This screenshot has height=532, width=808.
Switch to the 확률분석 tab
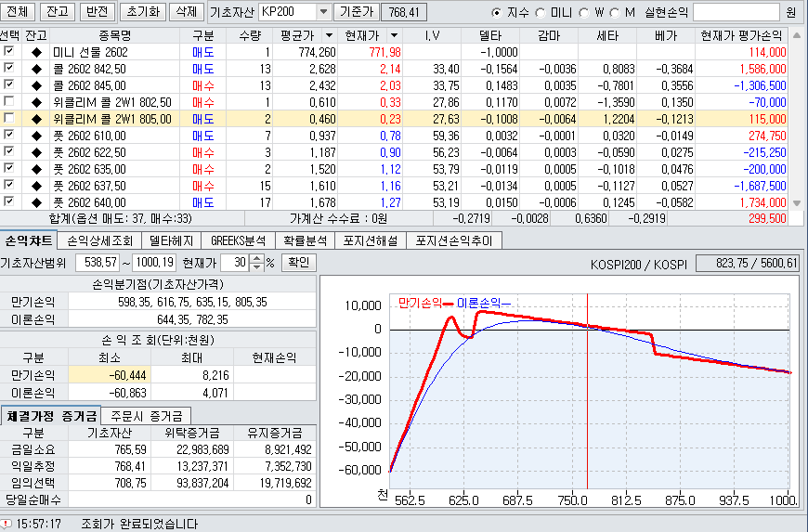[305, 240]
